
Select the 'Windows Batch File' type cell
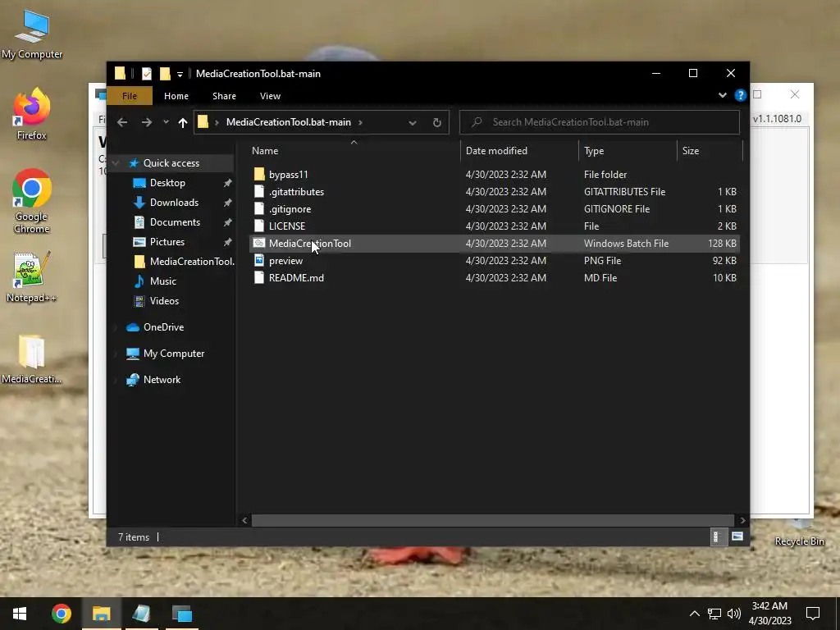(626, 243)
